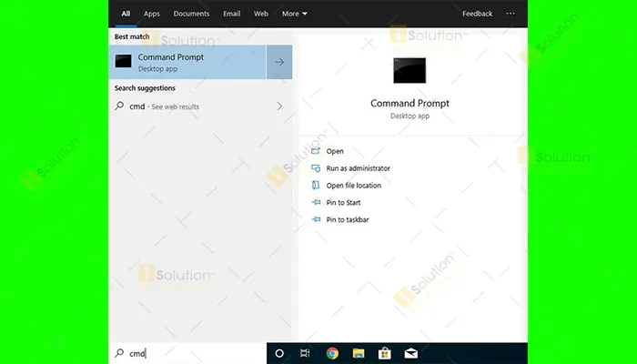The image size is (637, 364).
Task: Click Command Prompt icon in best match
Action: (x=123, y=61)
